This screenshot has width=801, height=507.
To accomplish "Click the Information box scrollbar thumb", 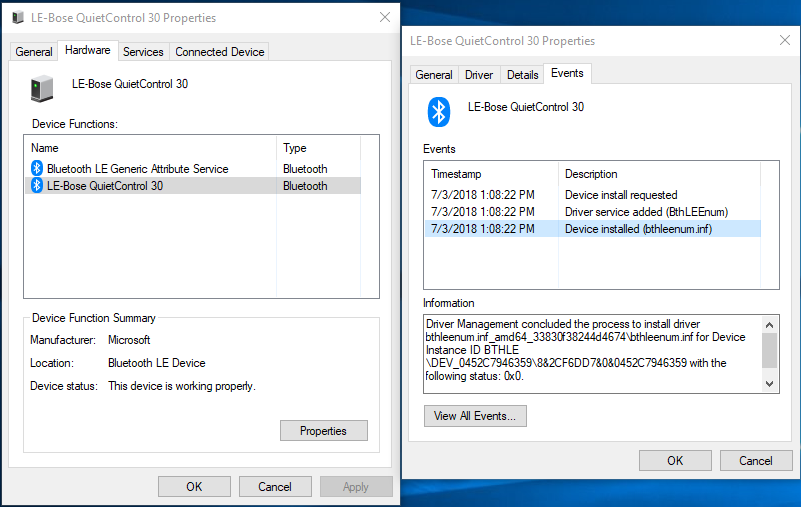I will click(x=769, y=350).
